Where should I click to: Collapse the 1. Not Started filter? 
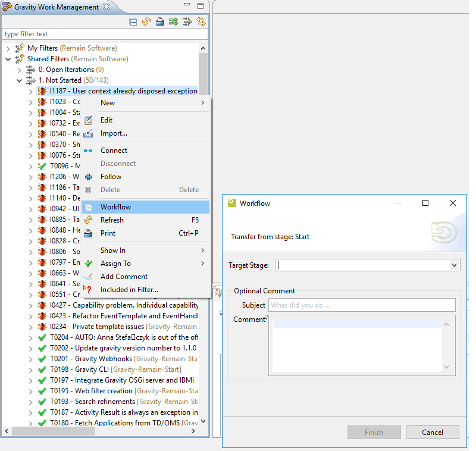point(19,80)
